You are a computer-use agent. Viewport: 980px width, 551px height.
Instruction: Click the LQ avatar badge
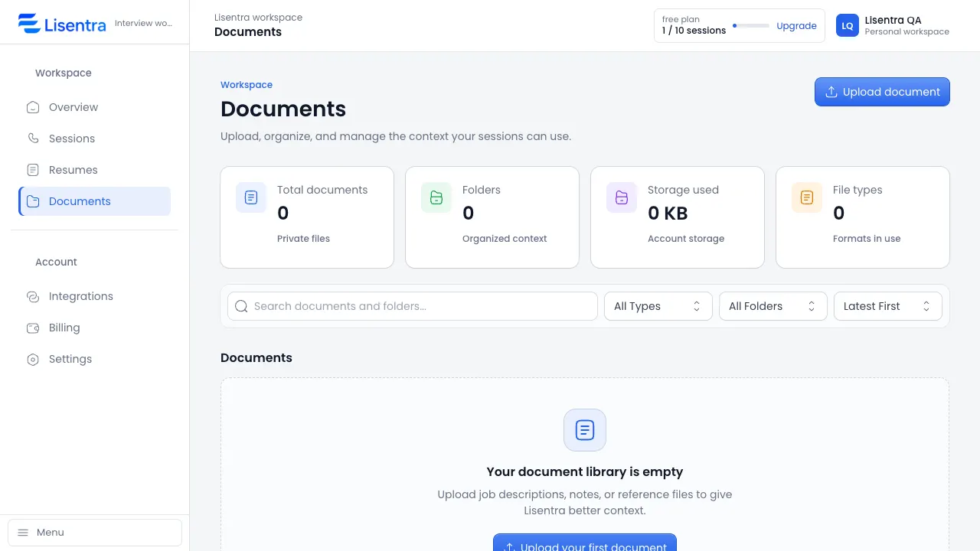(848, 25)
